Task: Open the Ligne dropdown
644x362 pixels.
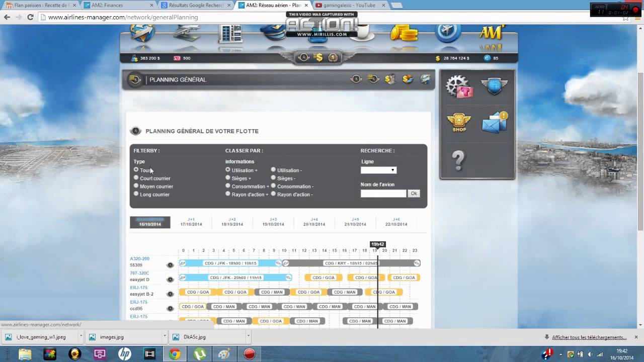Action: click(x=378, y=170)
